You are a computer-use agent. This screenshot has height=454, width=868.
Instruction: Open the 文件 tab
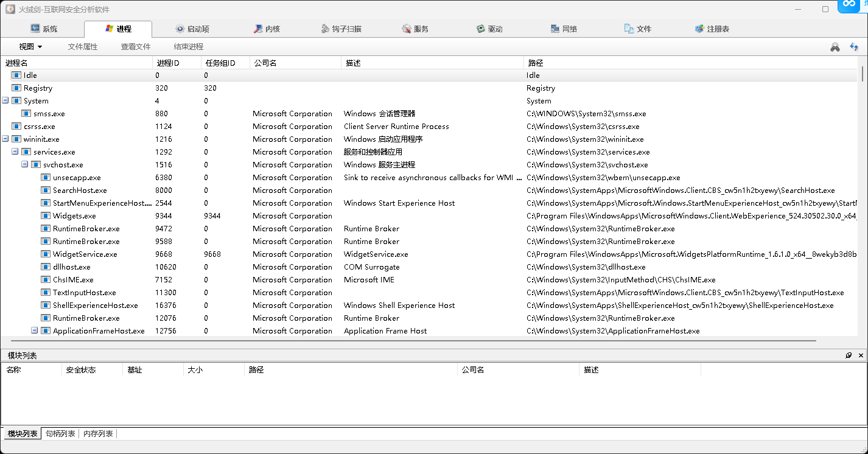(637, 29)
